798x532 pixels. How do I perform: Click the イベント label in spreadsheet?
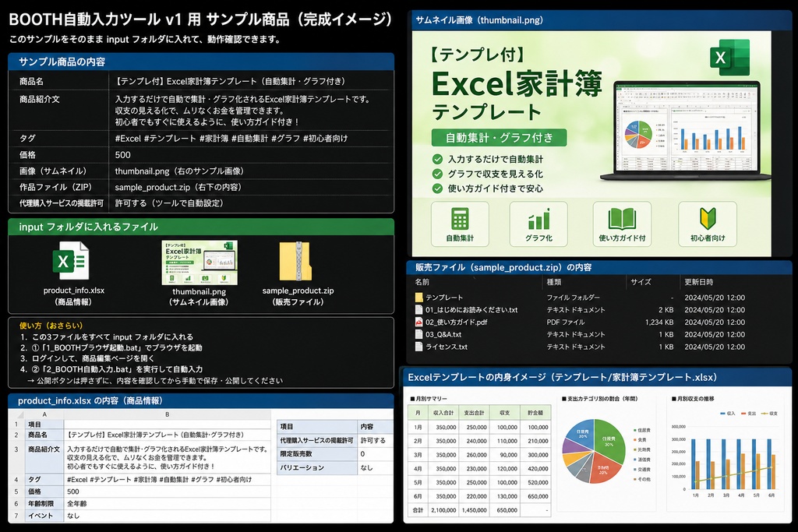[x=44, y=516]
